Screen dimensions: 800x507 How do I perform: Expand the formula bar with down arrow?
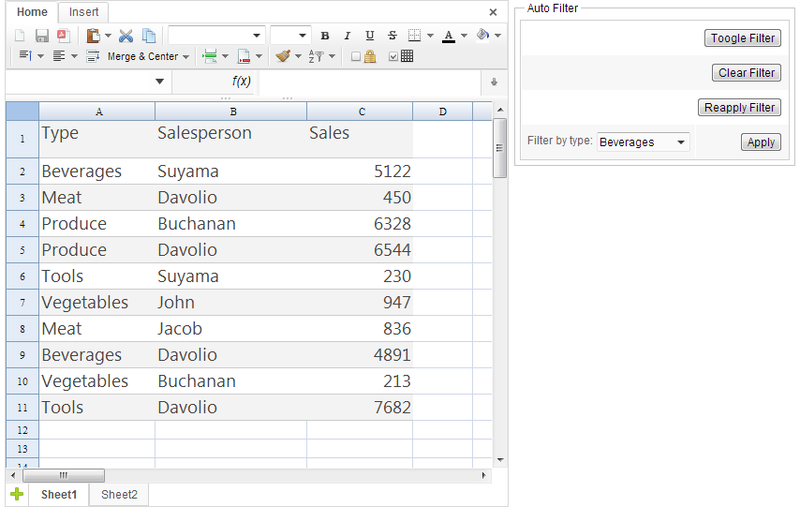pyautogui.click(x=494, y=82)
